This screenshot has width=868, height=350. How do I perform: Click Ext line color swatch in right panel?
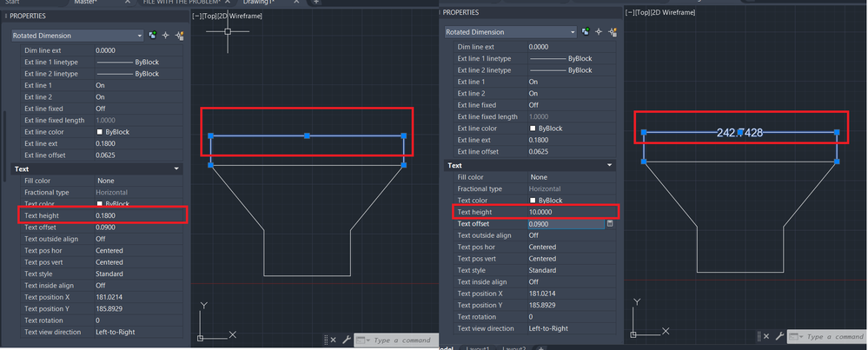coord(533,129)
